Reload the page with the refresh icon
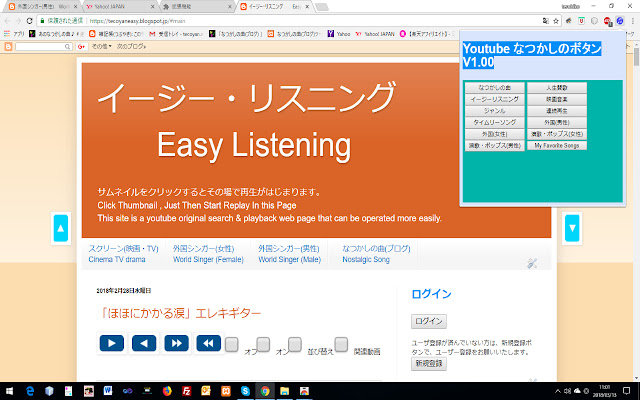Screen dimensions: 640x400 point(29,21)
